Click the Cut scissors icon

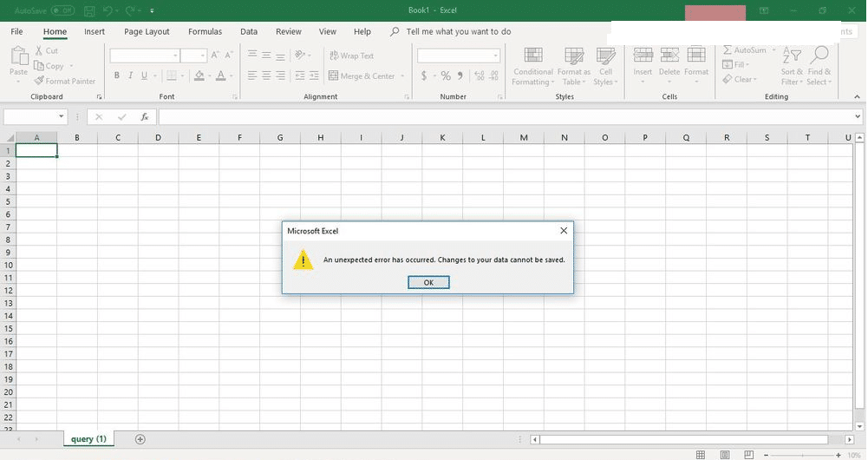click(39, 50)
